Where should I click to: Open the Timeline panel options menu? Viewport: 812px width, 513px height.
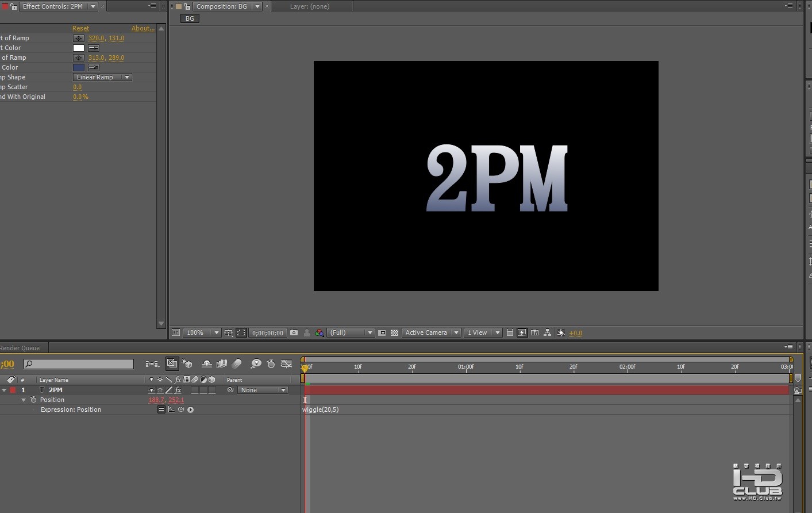788,347
